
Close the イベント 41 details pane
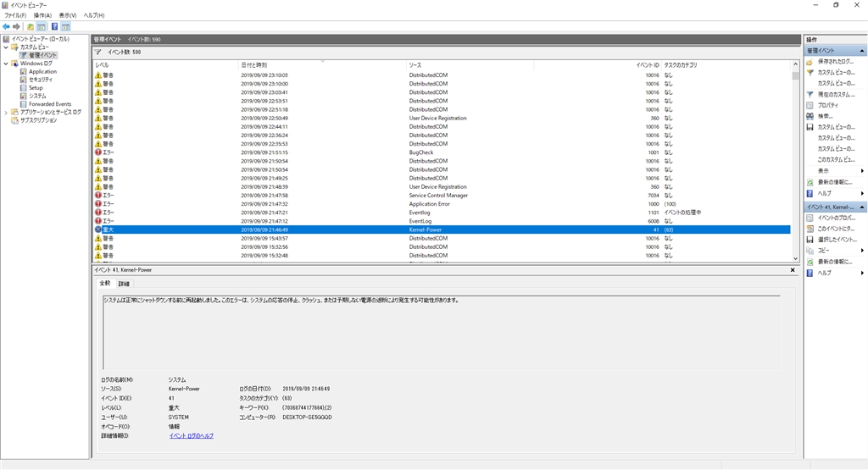[793, 270]
